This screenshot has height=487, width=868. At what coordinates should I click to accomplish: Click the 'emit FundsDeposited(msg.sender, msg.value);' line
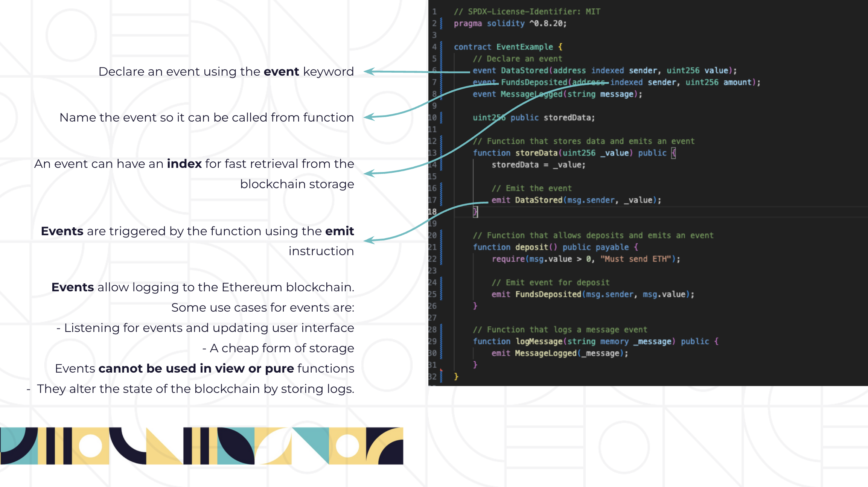593,294
